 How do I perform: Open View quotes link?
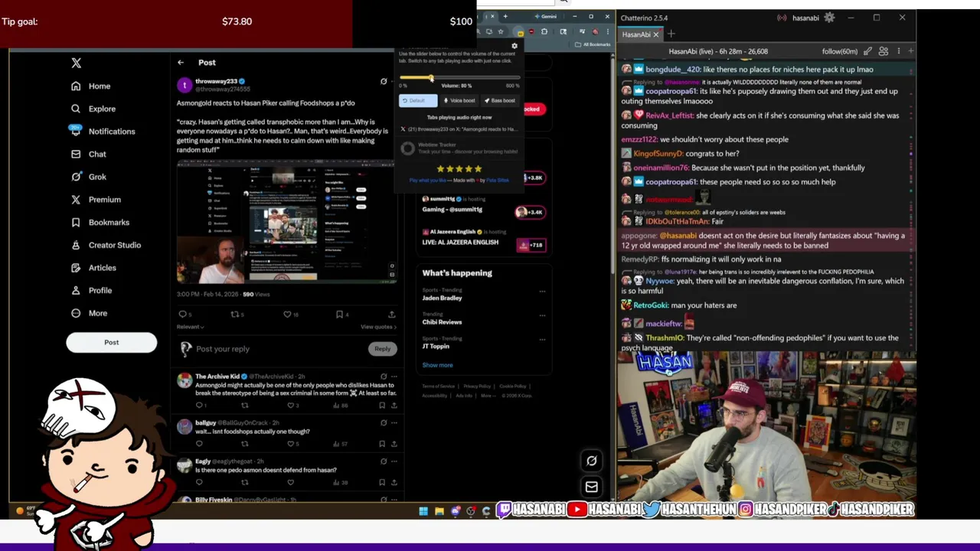coord(378,327)
